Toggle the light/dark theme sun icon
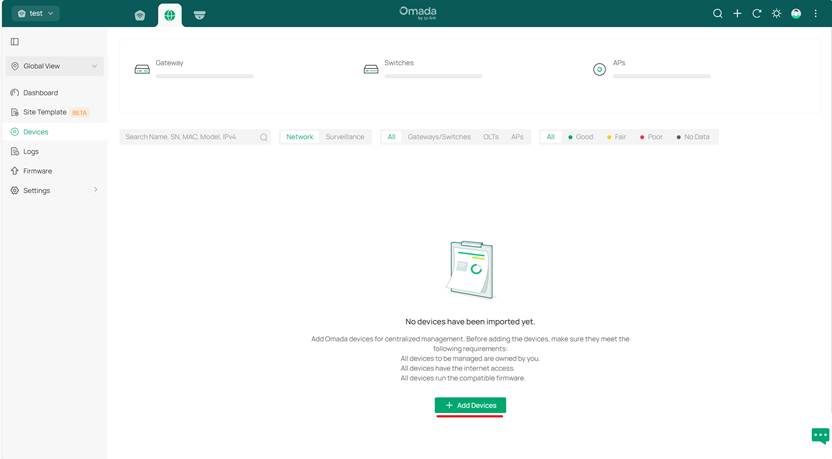This screenshot has width=832, height=459. pyautogui.click(x=776, y=14)
